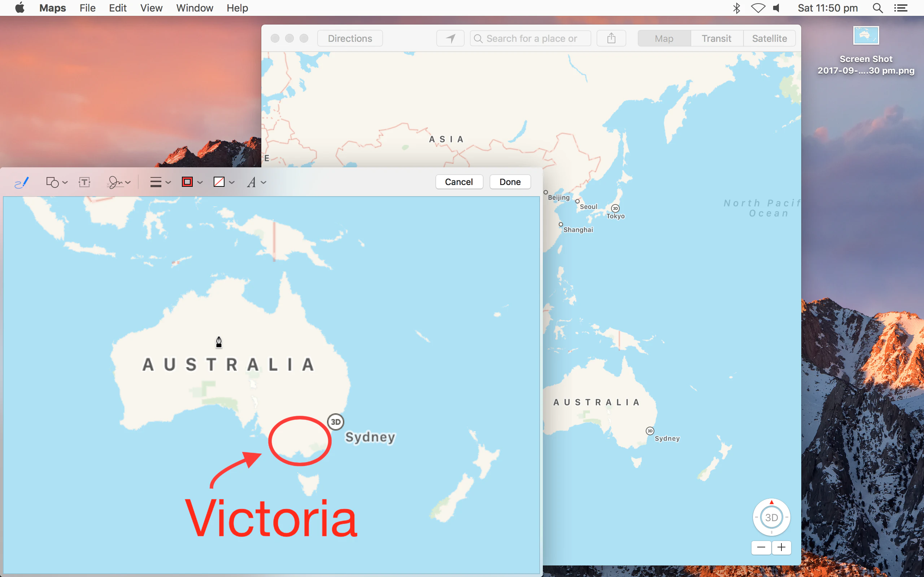This screenshot has width=924, height=577.
Task: Expand the Shapes dropdown
Action: (57, 182)
